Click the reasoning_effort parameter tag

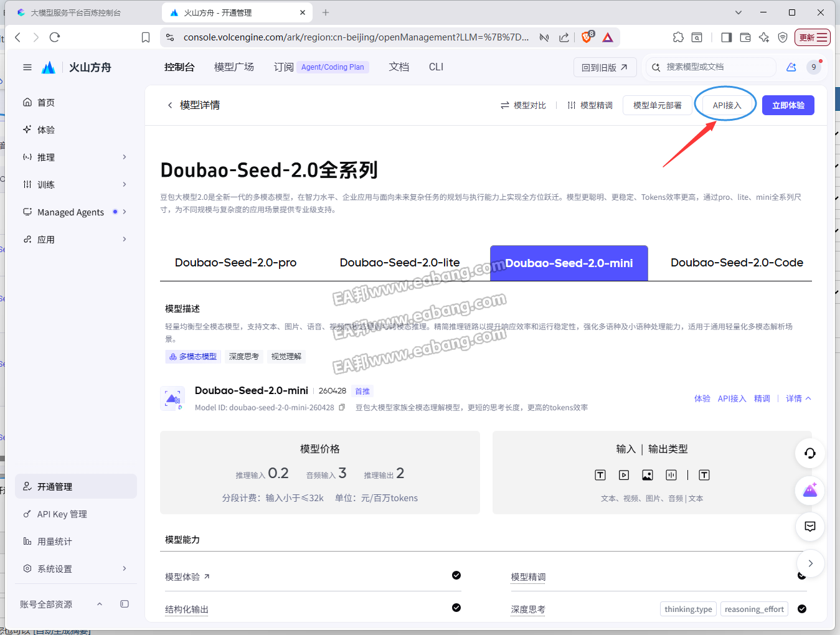click(754, 609)
